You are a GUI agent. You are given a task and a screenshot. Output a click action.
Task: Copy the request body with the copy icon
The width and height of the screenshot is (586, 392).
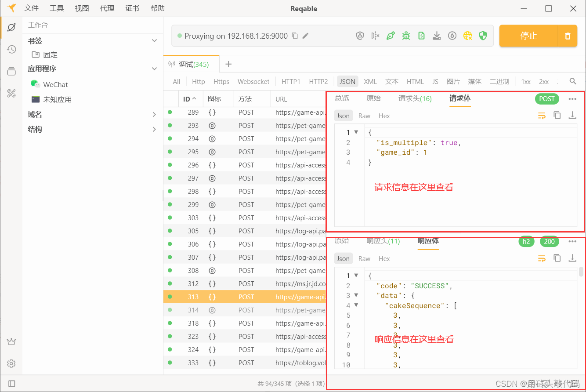(557, 115)
